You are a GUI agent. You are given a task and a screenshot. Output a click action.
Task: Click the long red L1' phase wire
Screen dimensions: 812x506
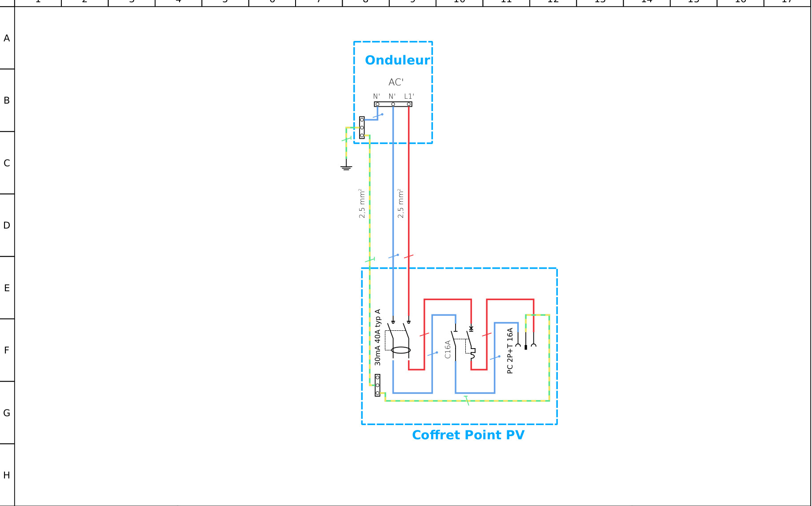coord(408,200)
